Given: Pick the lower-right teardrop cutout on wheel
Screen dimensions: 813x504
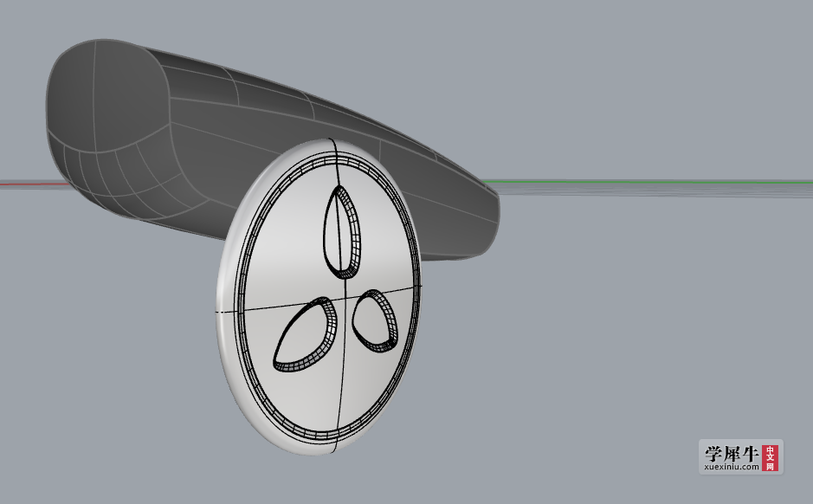Looking at the screenshot, I should click(x=377, y=321).
